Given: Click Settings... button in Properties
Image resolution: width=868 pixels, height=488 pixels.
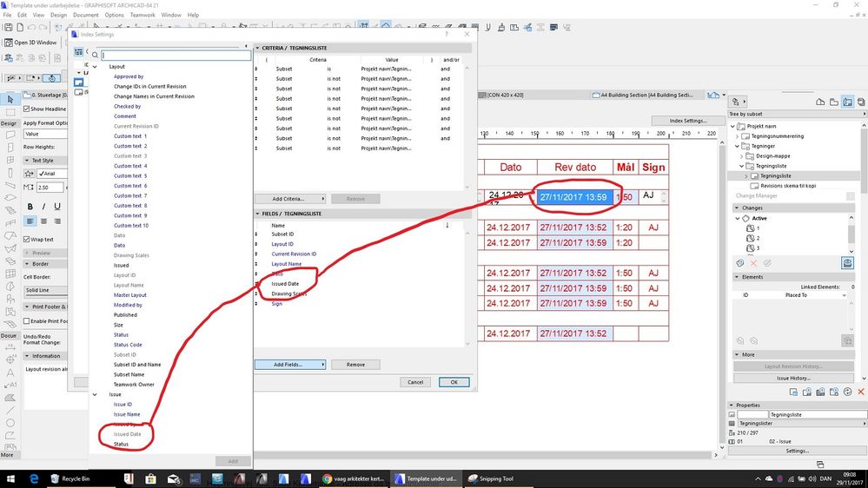Looking at the screenshot, I should [797, 451].
